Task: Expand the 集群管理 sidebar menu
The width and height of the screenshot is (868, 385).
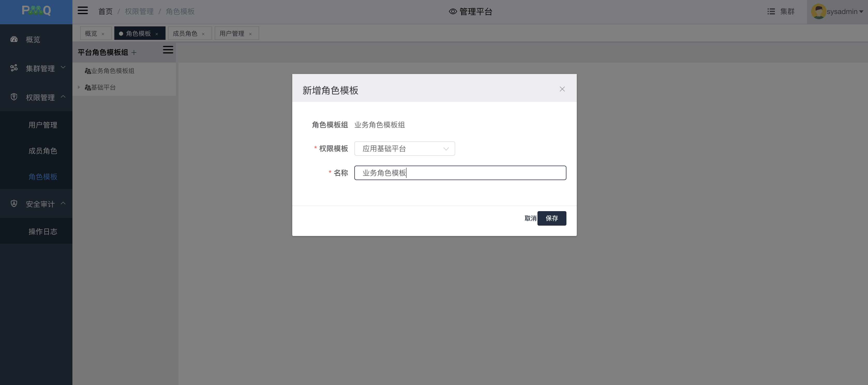Action: point(40,69)
